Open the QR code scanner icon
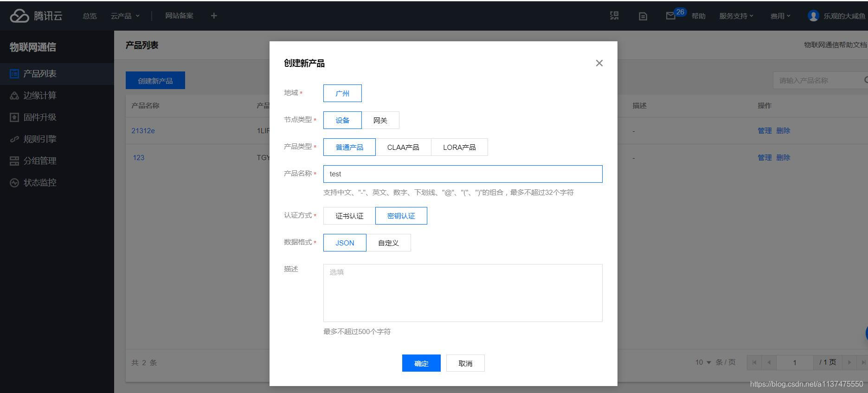 (614, 16)
